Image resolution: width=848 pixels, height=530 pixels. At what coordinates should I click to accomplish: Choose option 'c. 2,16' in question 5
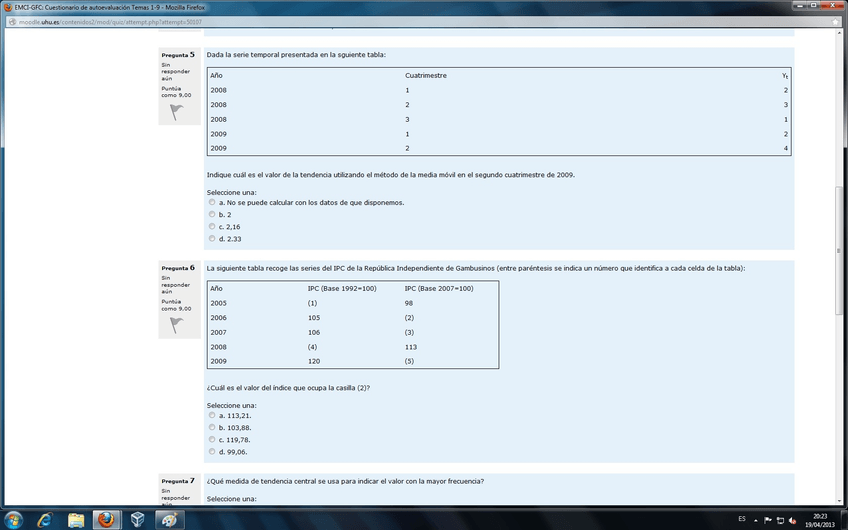tap(212, 227)
